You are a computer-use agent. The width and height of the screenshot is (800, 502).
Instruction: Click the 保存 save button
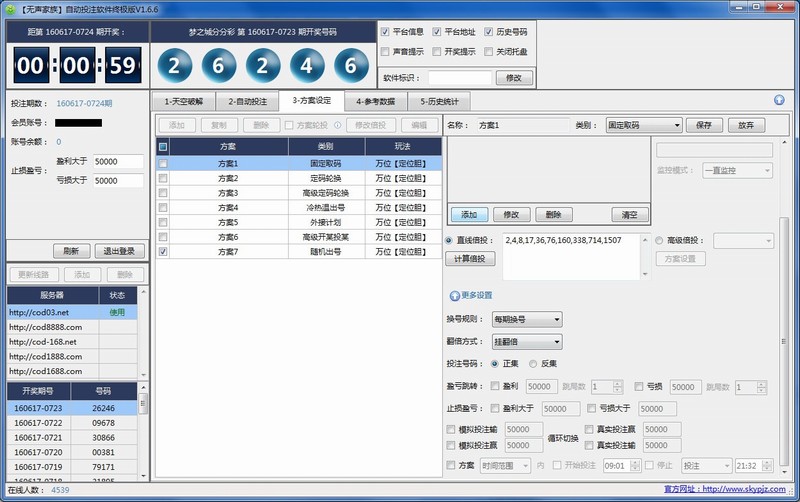tap(703, 125)
